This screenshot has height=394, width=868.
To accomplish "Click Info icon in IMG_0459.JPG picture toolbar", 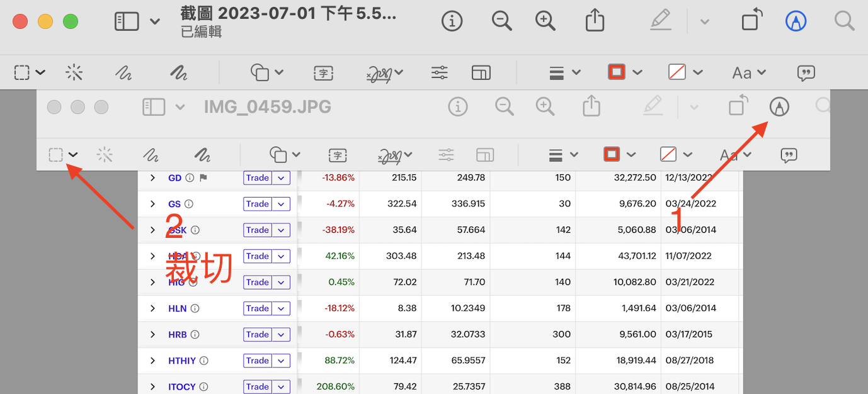I will click(458, 107).
